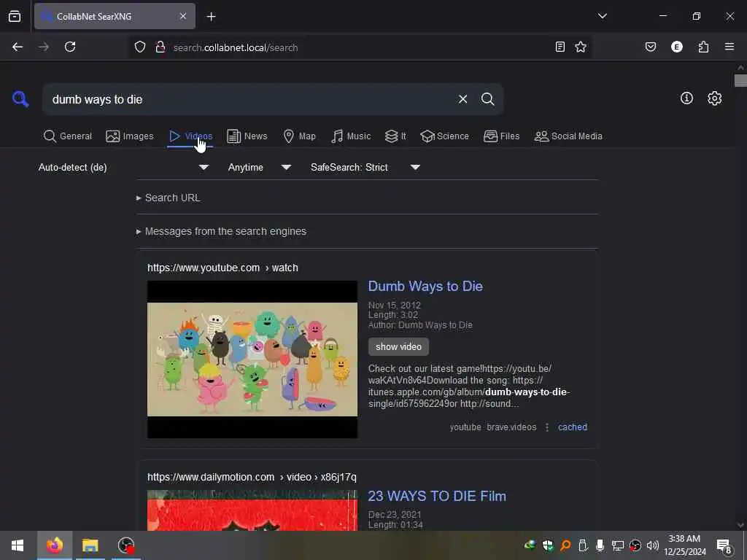
Task: Switch to It search category
Action: coord(395,136)
